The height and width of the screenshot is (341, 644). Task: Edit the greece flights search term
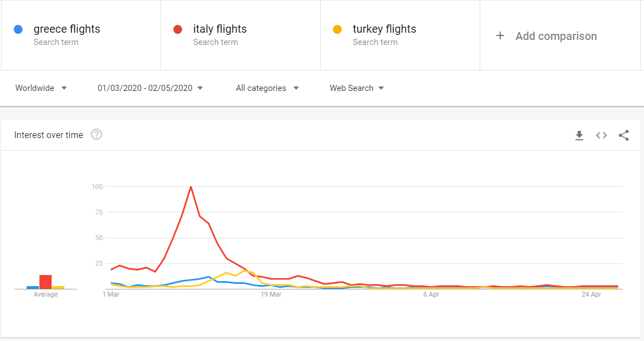67,29
